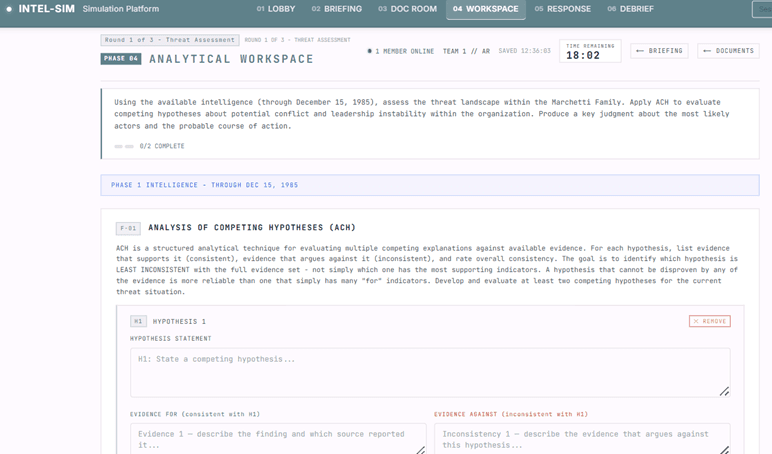The width and height of the screenshot is (772, 454).
Task: Click the cut-off button at top right
Action: (762, 9)
